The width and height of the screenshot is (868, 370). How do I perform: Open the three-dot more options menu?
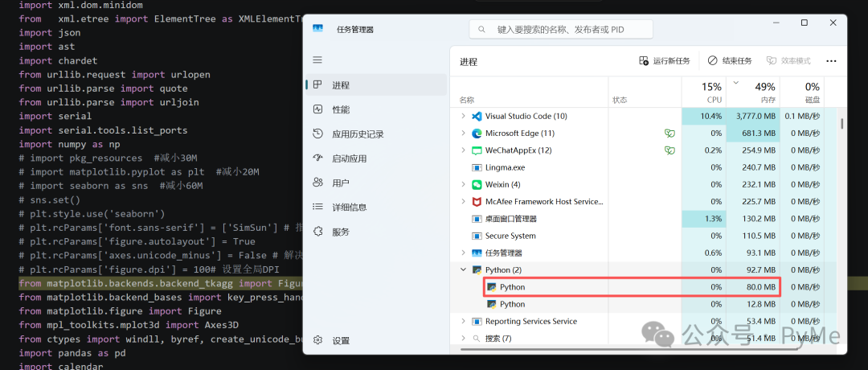pos(831,61)
